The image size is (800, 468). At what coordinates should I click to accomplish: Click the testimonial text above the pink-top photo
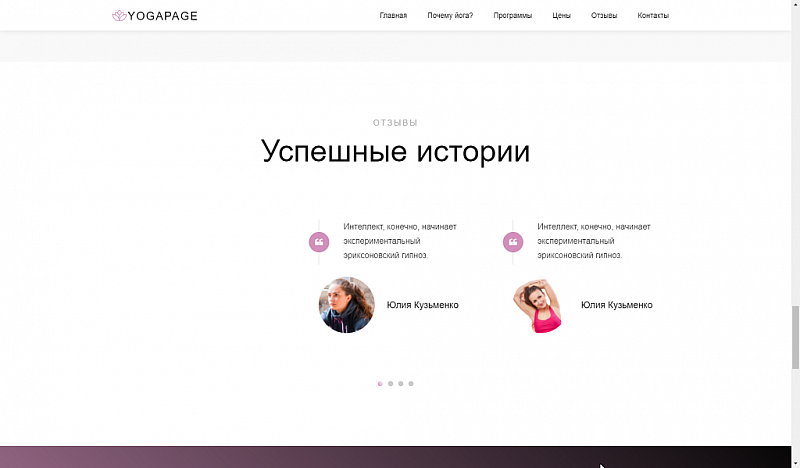(x=594, y=241)
